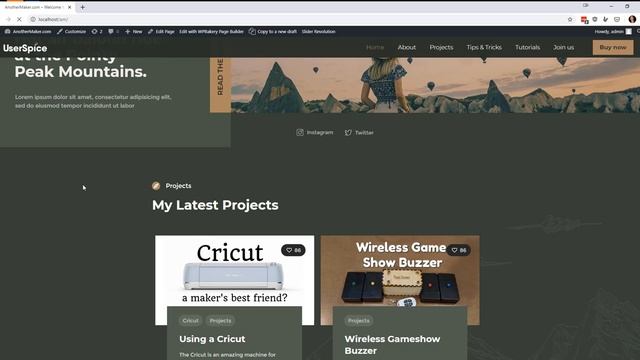Screen dimensions: 640x360
Task: Open Customize in the WordPress admin bar
Action: 71,31
